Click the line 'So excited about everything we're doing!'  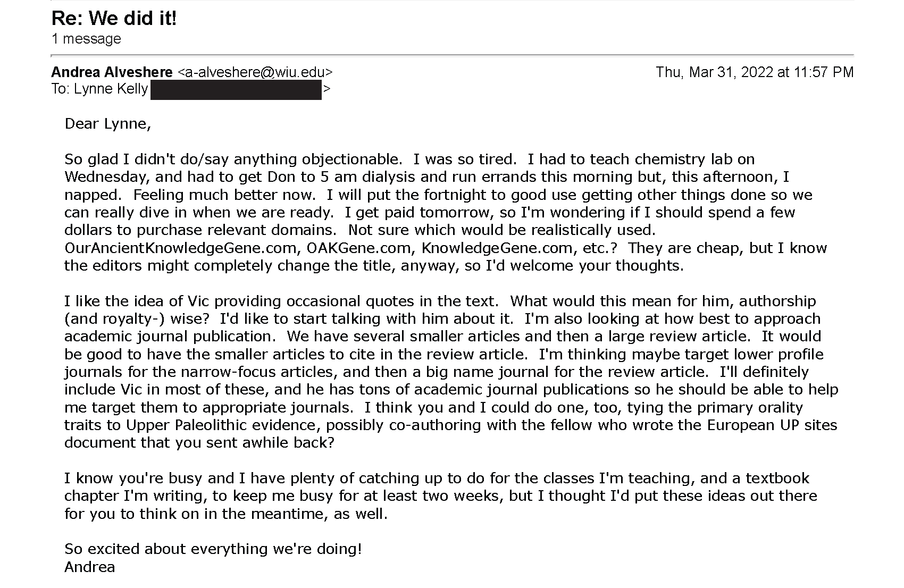[x=213, y=549]
